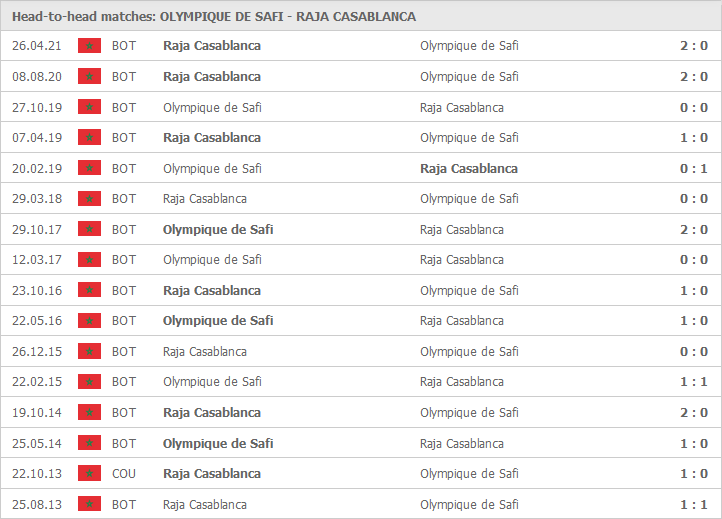The height and width of the screenshot is (519, 722).
Task: Click Morocco flag icon for 20.02.19 match
Action: click(x=89, y=168)
